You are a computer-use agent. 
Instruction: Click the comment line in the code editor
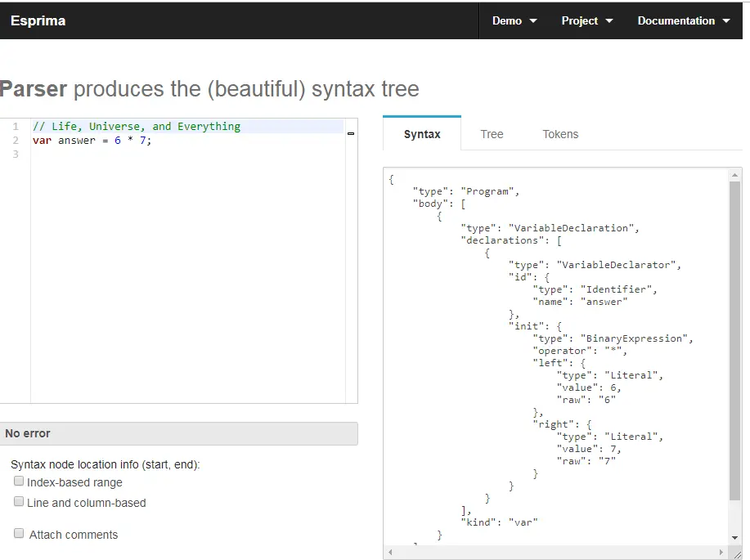pos(137,127)
